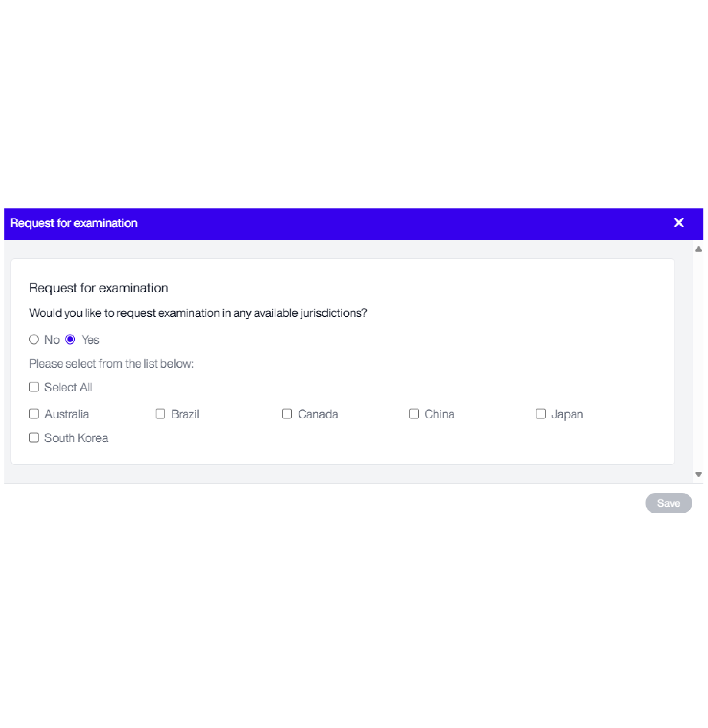This screenshot has width=708, height=728.
Task: Click the scrollbar up arrow
Action: coord(698,249)
